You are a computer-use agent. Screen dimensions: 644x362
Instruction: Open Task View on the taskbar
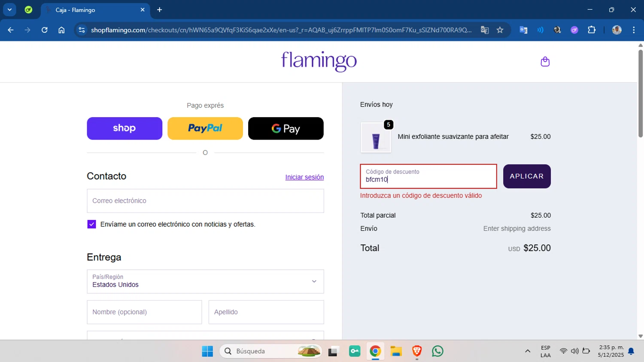(334, 351)
